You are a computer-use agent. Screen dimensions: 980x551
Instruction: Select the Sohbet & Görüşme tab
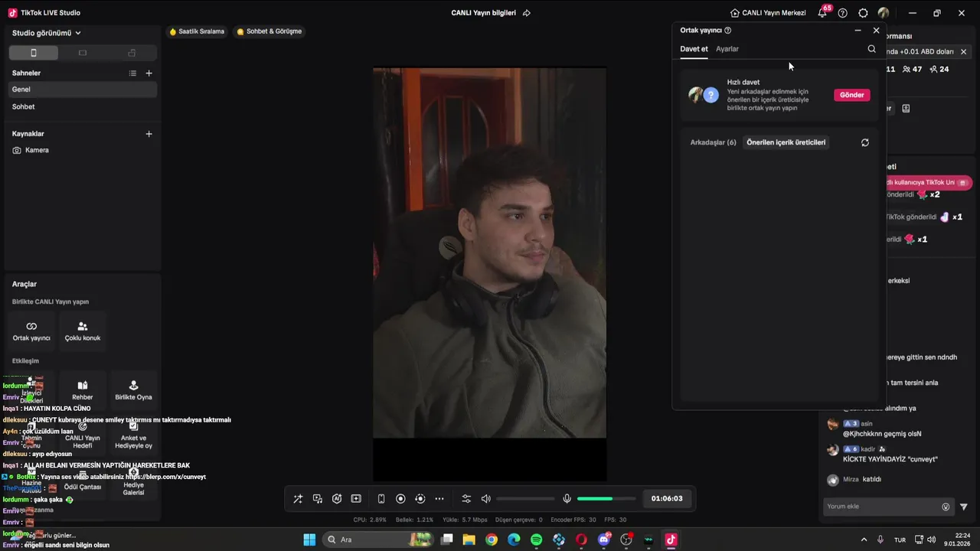(269, 31)
